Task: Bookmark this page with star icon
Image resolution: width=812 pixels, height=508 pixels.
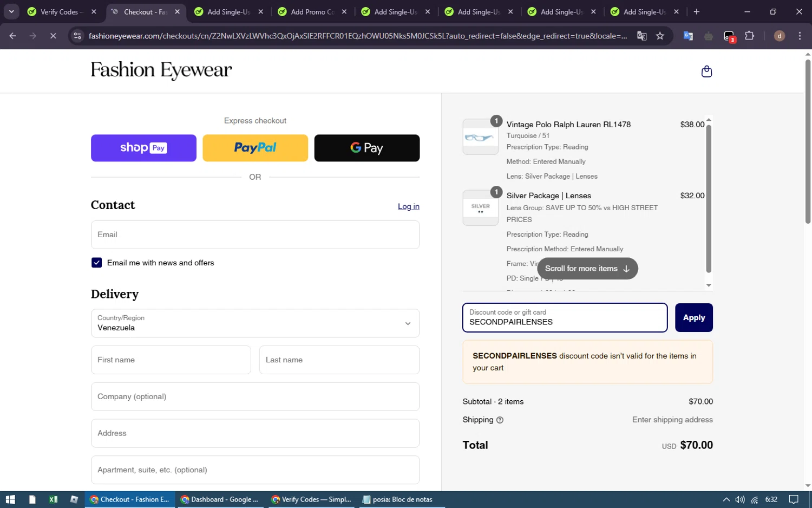Action: pyautogui.click(x=660, y=36)
